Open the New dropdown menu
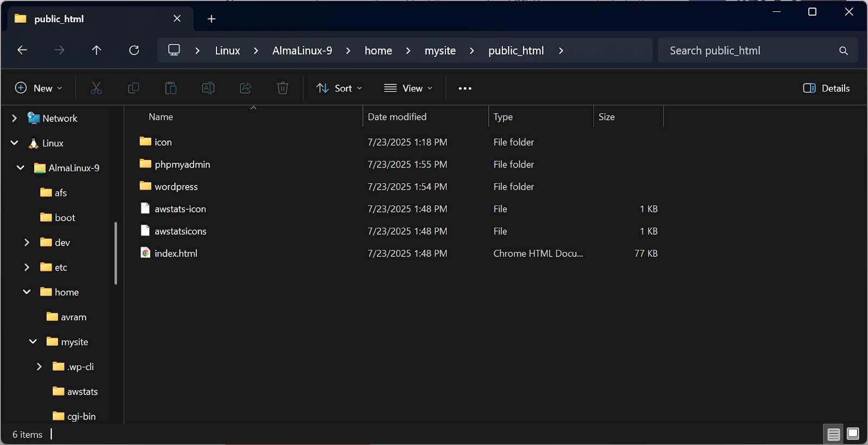The image size is (868, 445). pos(39,88)
